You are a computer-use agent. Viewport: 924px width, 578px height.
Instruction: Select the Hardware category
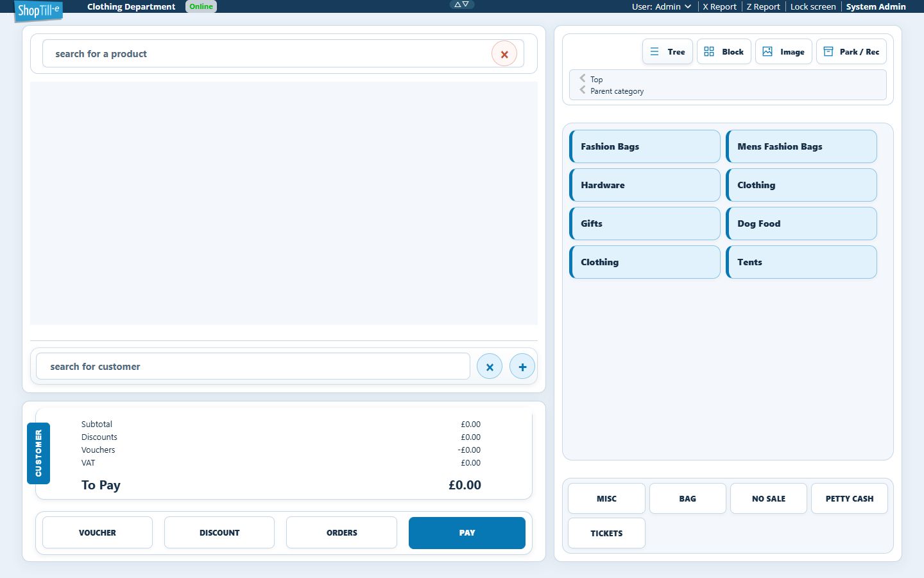pos(645,185)
